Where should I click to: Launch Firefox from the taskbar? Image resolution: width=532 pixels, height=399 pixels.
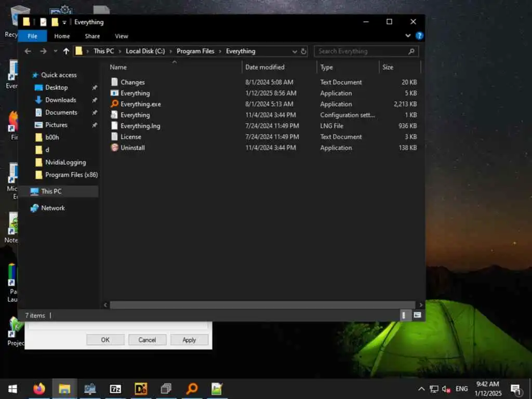tap(39, 389)
